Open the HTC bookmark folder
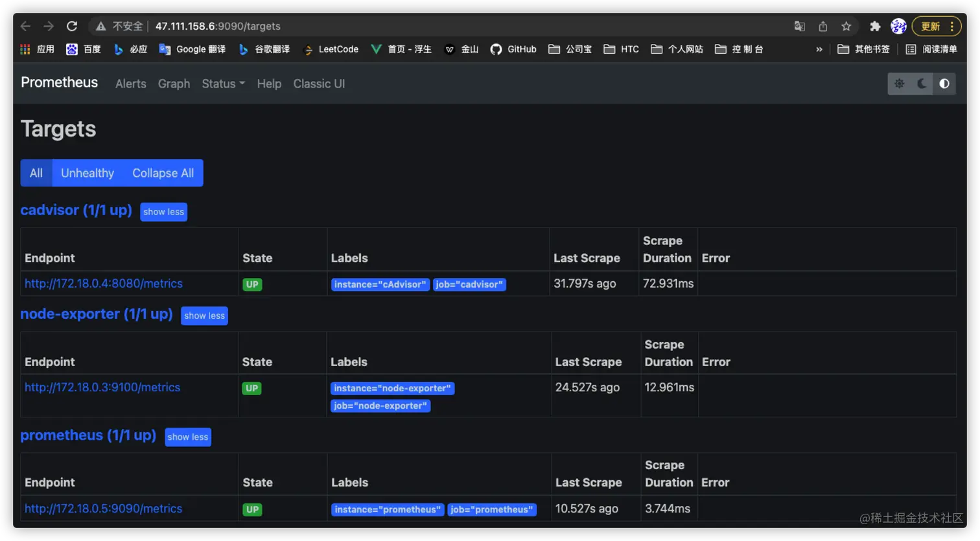Viewport: 980px width, 541px height. (622, 49)
